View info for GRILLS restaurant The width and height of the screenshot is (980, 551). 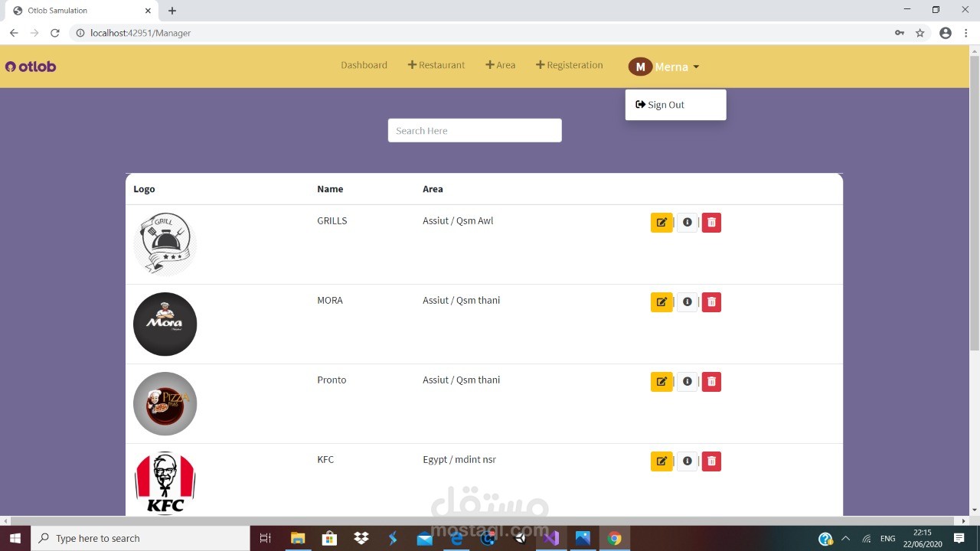point(688,223)
